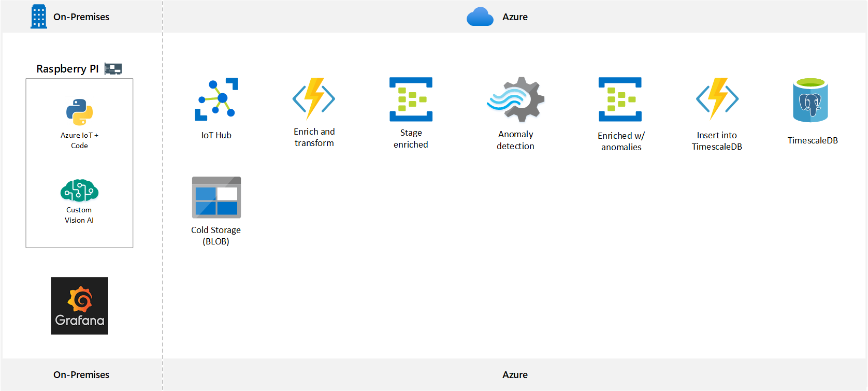The image size is (868, 391).
Task: Click the Insert into TimescaleDB label
Action: [x=717, y=141]
